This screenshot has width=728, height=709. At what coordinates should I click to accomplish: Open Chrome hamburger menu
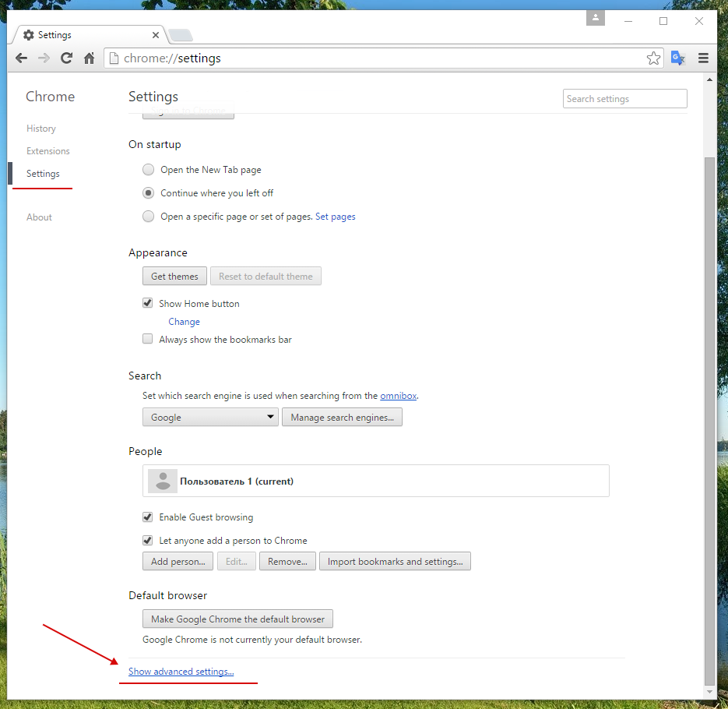pos(703,58)
